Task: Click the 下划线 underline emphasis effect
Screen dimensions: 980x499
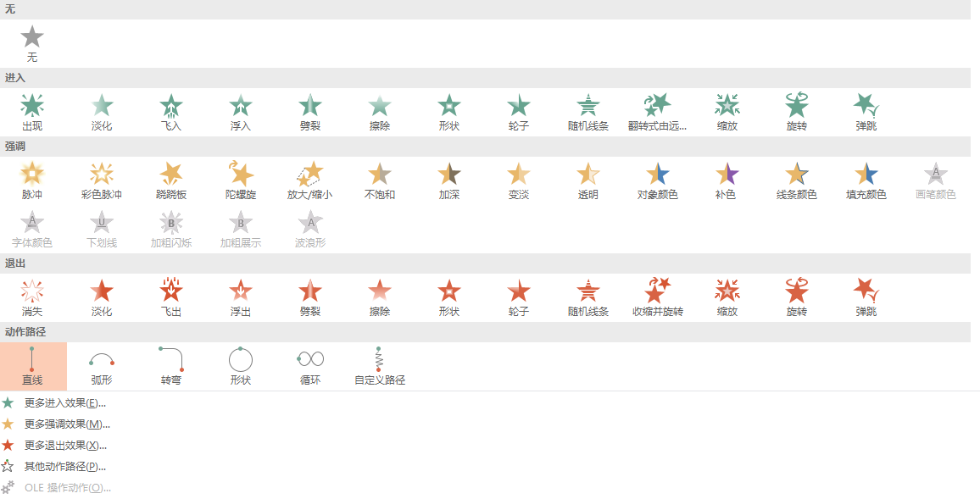Action: (102, 230)
